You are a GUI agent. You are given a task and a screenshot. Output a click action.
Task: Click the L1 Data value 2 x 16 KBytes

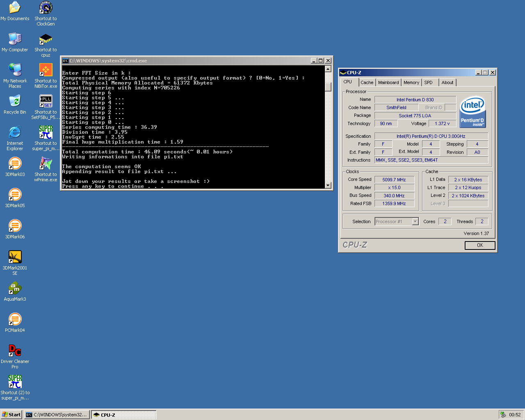pyautogui.click(x=468, y=180)
